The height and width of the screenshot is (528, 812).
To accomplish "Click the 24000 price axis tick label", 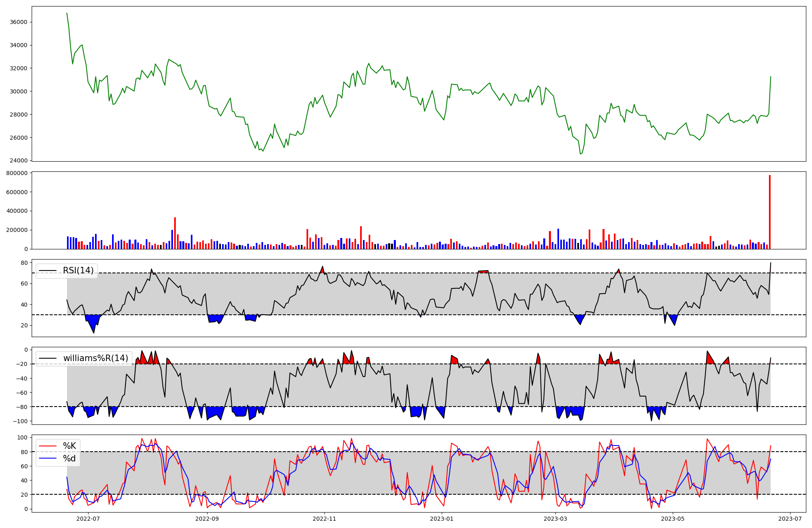I will pyautogui.click(x=18, y=160).
